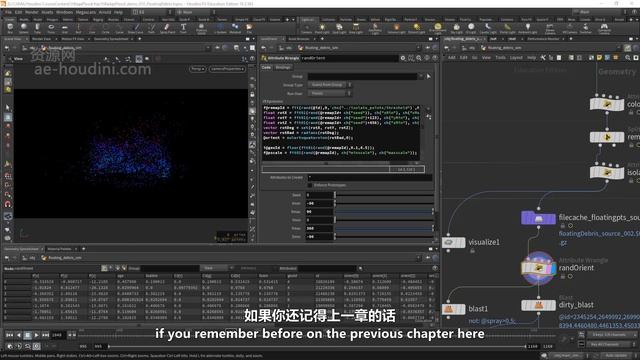
Task: Jump to first frame button
Action: tap(9, 335)
